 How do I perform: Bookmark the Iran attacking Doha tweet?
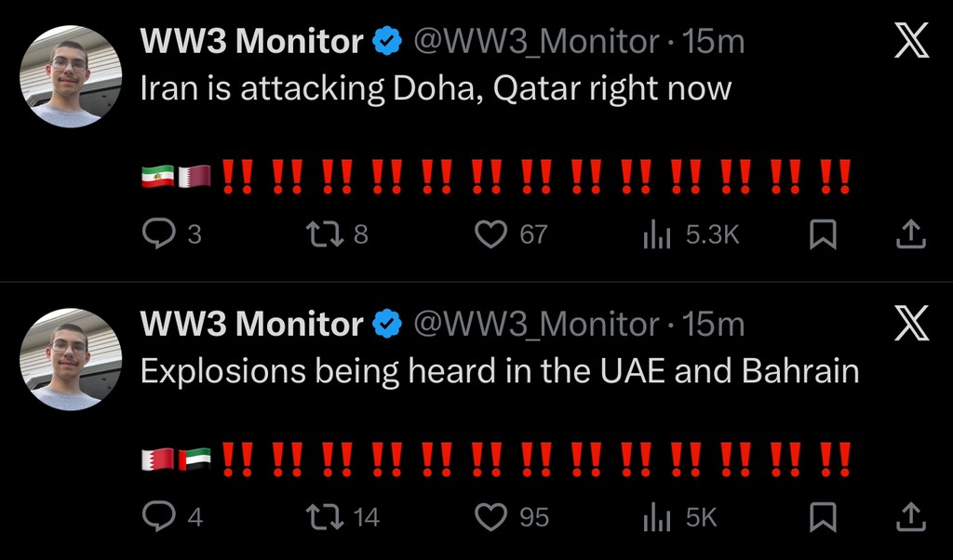coord(822,234)
